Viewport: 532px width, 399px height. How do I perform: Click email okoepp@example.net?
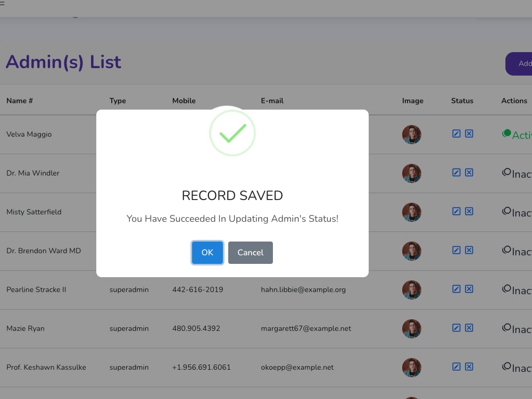pyautogui.click(x=297, y=368)
